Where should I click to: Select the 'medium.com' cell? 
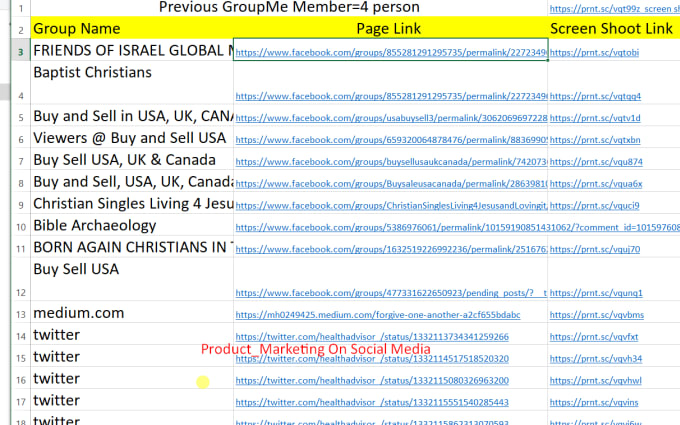coord(132,313)
